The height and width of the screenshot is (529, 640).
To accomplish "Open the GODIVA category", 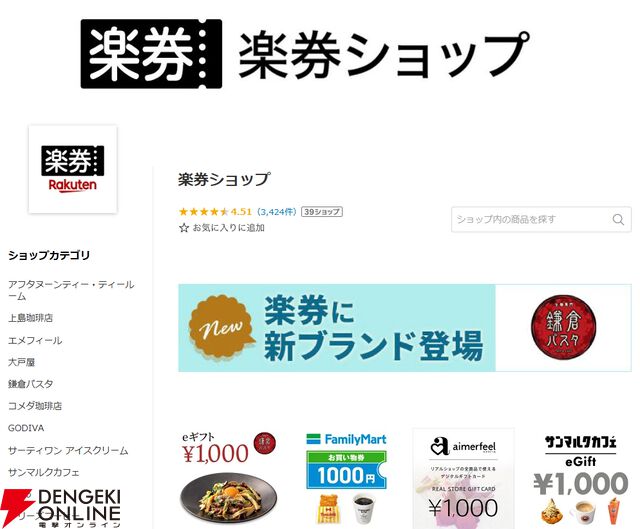I will pyautogui.click(x=26, y=428).
